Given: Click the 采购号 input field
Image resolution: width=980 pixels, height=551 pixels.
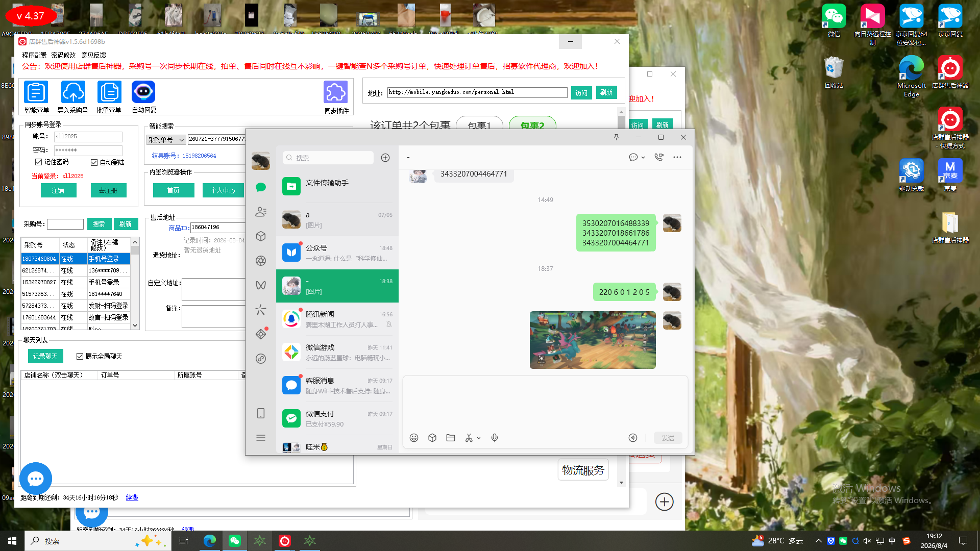Looking at the screenshot, I should pos(65,224).
